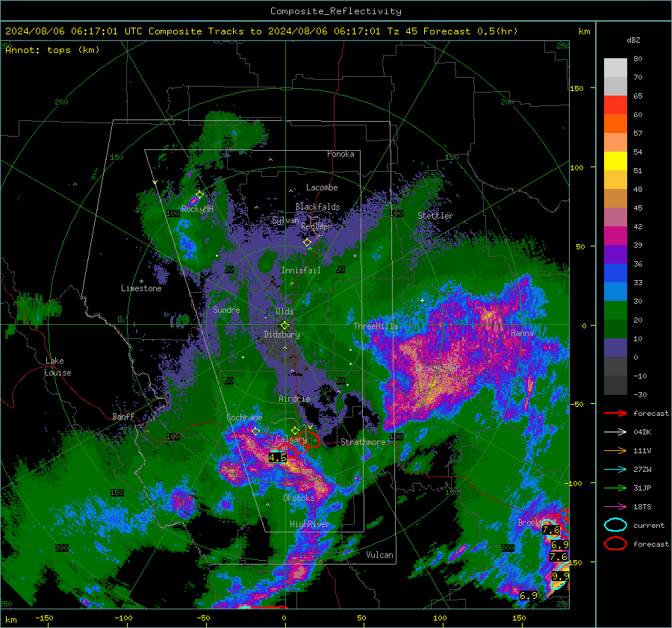Click the Strathmore town label
The height and width of the screenshot is (628, 672).
(363, 442)
